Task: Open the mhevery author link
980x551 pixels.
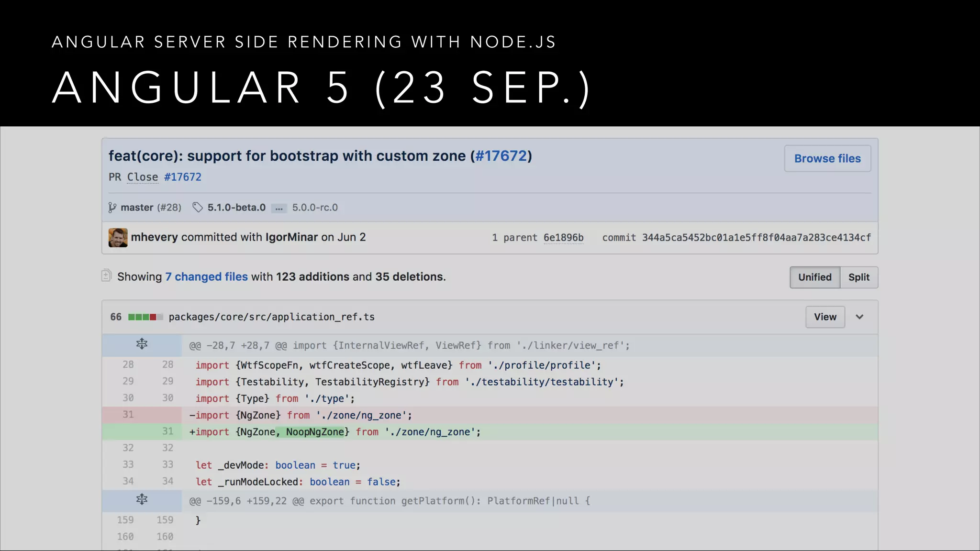Action: [x=155, y=237]
